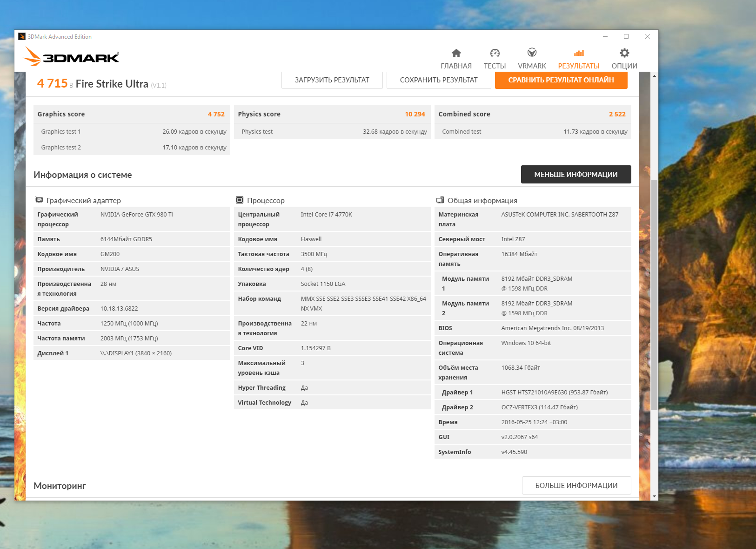Select the 6144Мбайт GDDR5 memory value
The width and height of the screenshot is (756, 549).
point(127,239)
